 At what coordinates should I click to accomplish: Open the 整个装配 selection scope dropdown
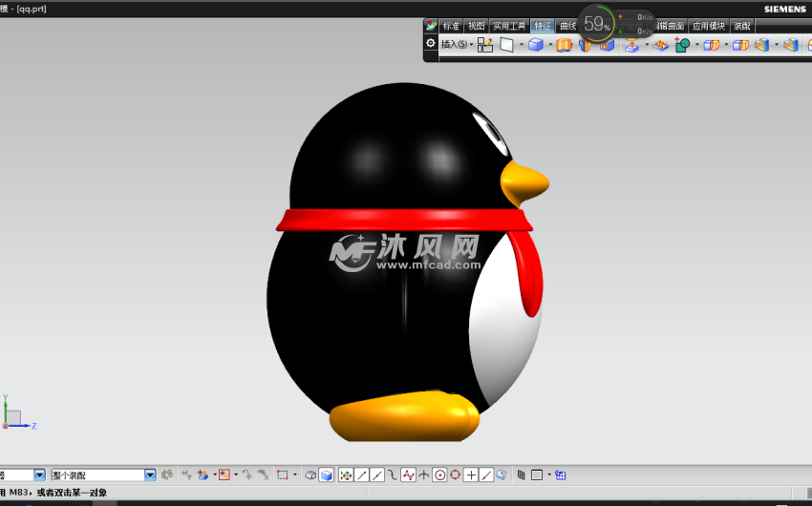point(150,474)
